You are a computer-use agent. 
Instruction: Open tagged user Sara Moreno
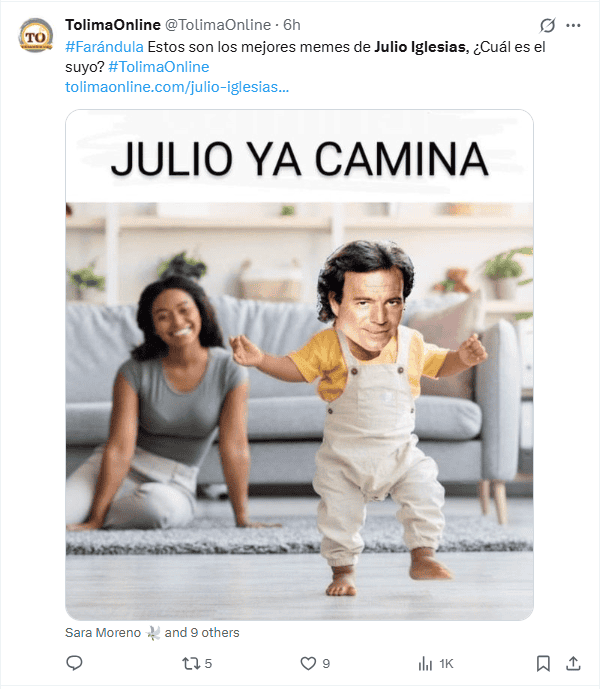103,632
